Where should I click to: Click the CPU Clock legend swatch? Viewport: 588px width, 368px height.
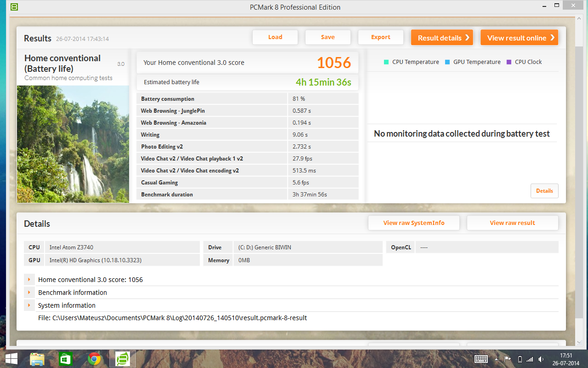click(x=509, y=62)
